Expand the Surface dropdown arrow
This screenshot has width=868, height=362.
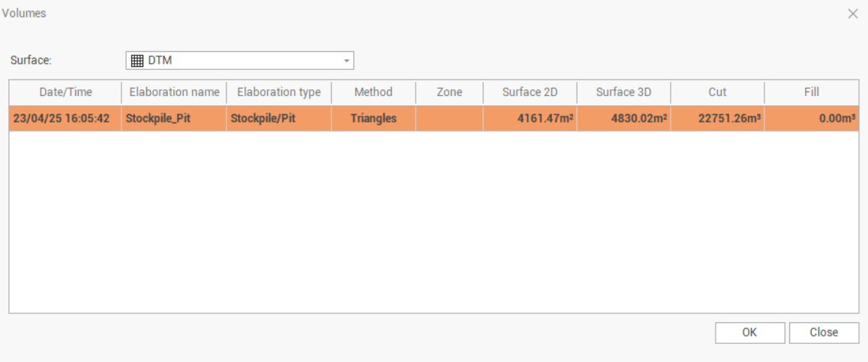(x=346, y=61)
